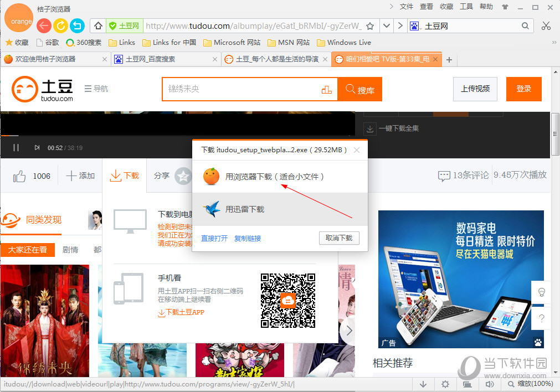Click the back navigation arrow
The width and height of the screenshot is (560, 392).
click(x=44, y=25)
